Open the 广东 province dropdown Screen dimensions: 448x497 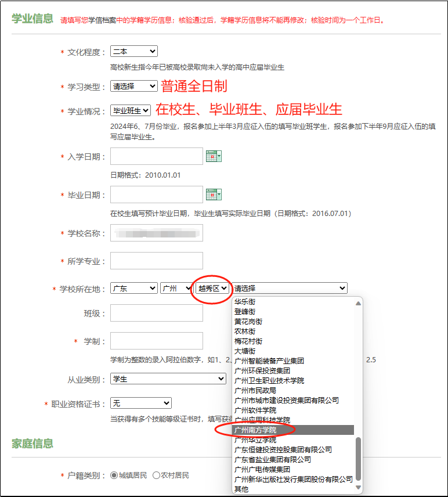coord(133,288)
